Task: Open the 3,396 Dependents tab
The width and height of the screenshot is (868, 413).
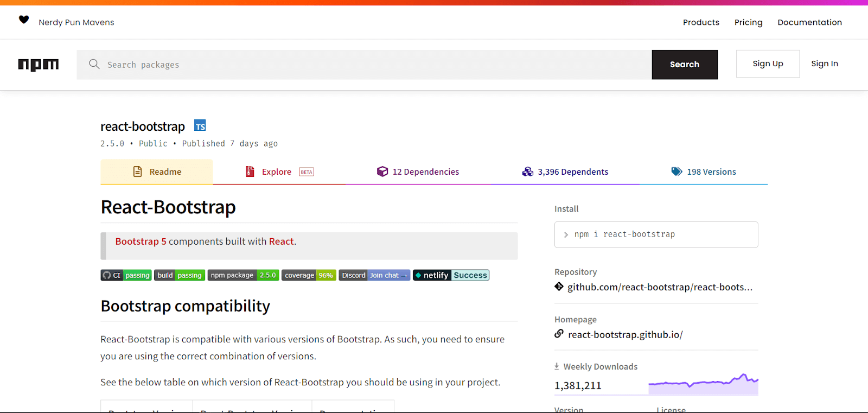Action: (565, 171)
